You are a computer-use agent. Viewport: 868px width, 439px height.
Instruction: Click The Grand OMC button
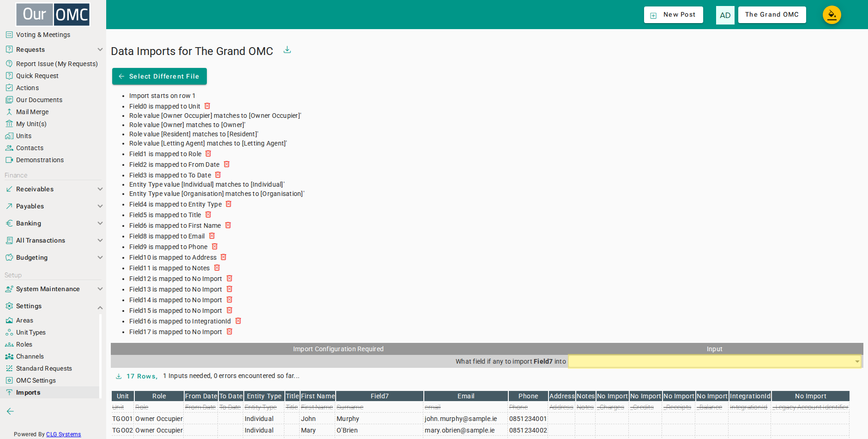[x=772, y=15]
